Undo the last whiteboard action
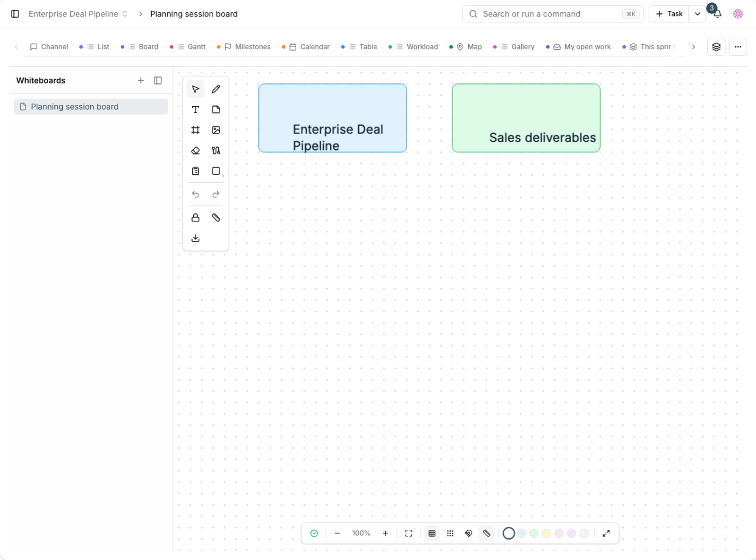The image size is (756, 560). 195,195
